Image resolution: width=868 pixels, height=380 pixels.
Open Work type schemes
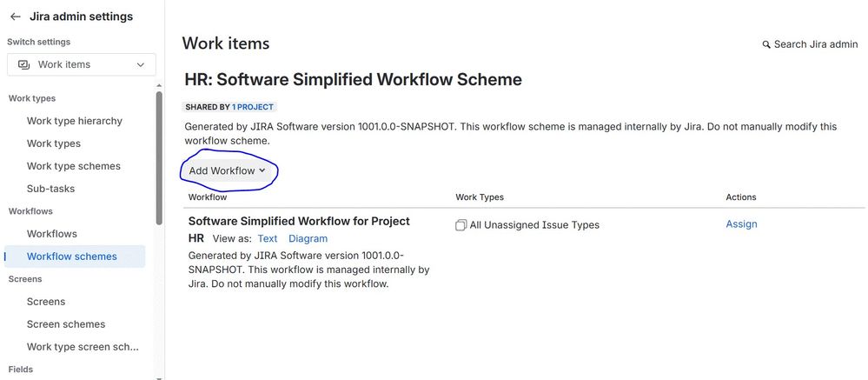coord(74,166)
